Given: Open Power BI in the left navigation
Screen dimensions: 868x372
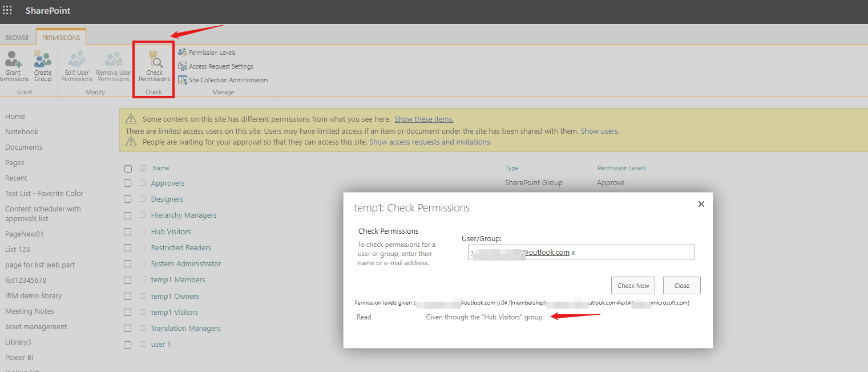Looking at the screenshot, I should [19, 358].
